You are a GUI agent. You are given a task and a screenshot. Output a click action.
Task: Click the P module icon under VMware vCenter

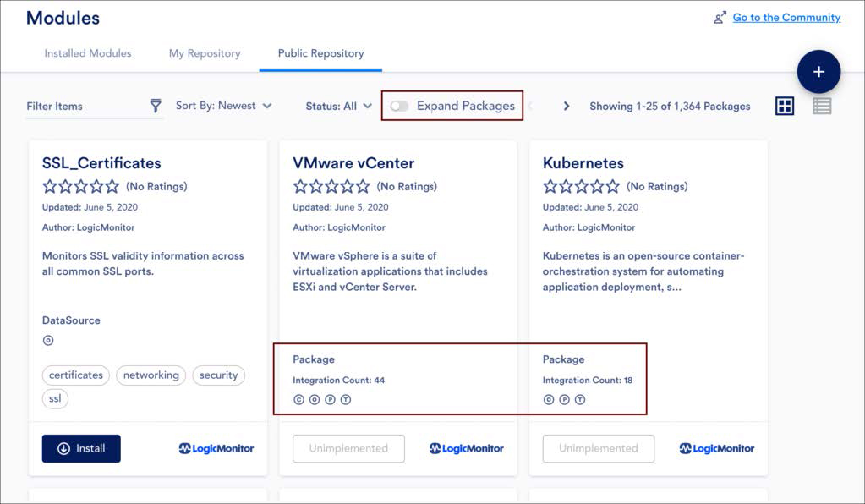click(330, 400)
